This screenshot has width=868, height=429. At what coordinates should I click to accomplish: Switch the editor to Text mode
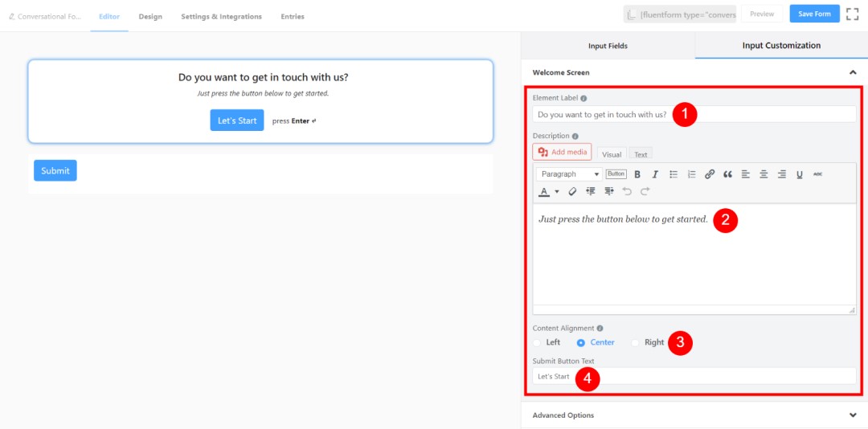[x=641, y=154]
